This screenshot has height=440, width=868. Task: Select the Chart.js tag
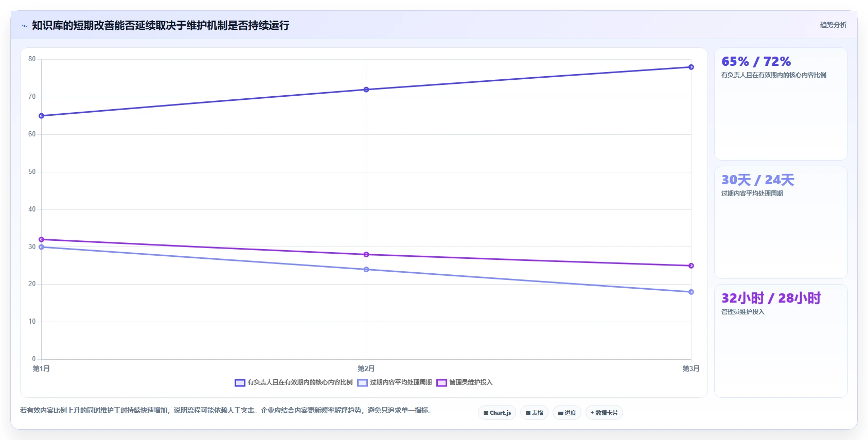(x=497, y=413)
